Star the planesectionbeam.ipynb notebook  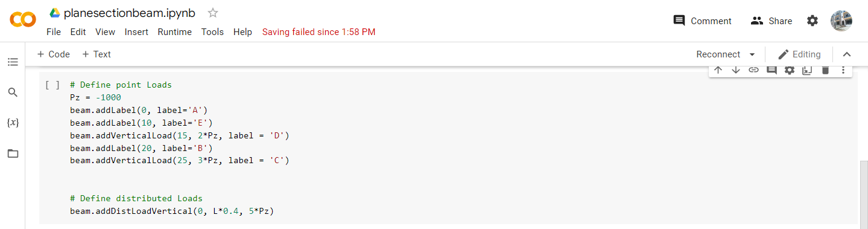[x=213, y=13]
